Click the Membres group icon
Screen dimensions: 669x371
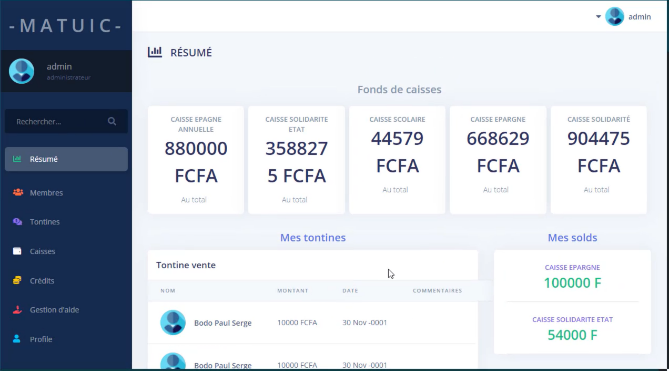coord(18,192)
